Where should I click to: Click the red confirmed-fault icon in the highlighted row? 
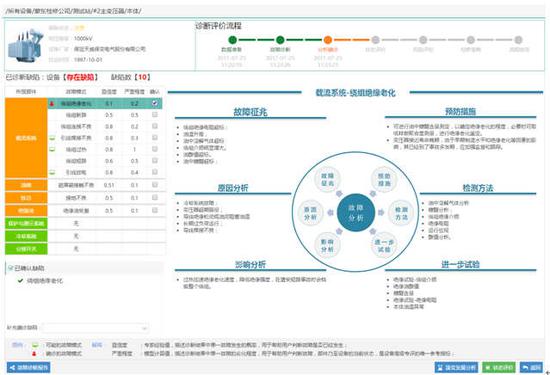coord(52,104)
